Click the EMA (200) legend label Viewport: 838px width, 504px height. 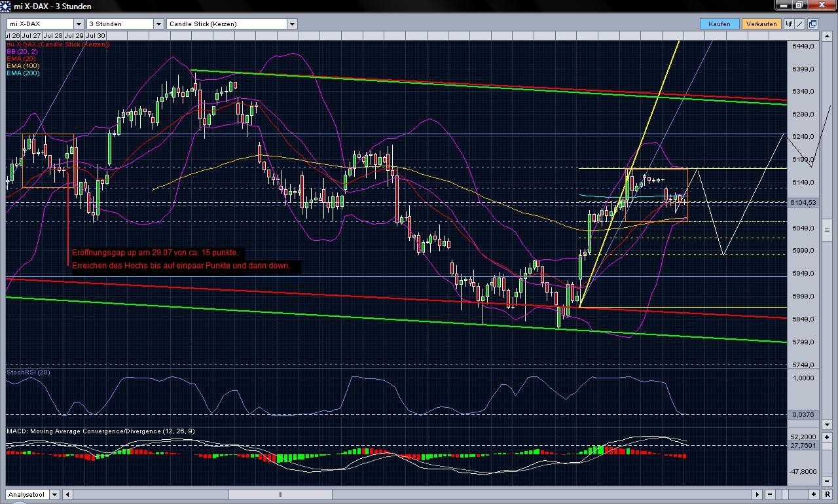pos(24,73)
